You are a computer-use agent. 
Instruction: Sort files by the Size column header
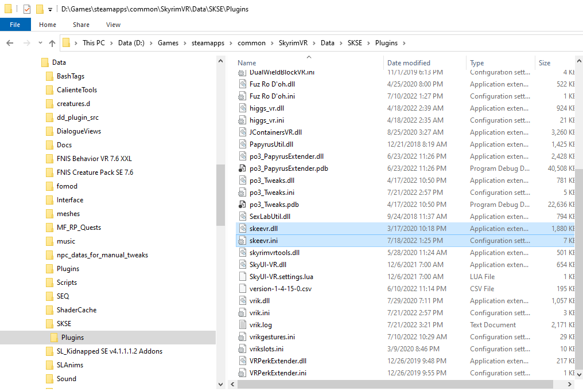(x=545, y=63)
